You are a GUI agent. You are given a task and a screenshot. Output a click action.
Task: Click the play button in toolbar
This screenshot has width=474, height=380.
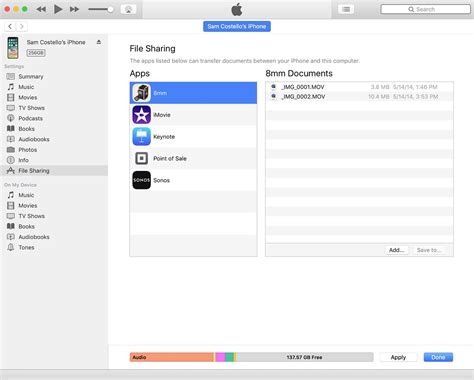(x=58, y=9)
